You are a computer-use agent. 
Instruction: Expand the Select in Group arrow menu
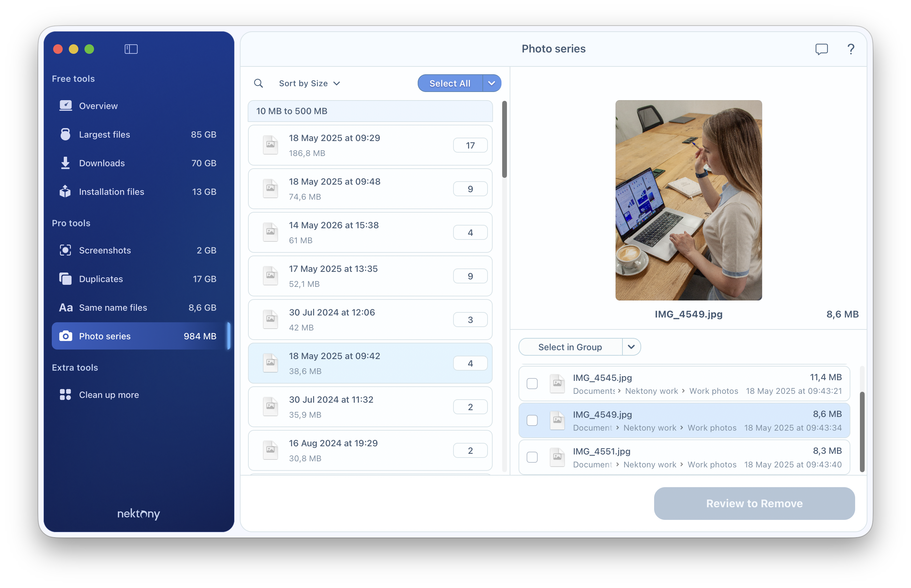tap(631, 347)
